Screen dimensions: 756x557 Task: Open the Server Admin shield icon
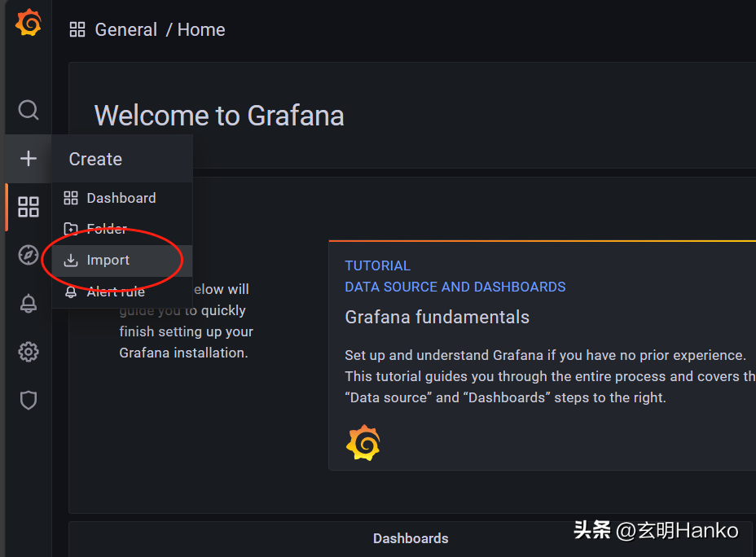[x=29, y=400]
